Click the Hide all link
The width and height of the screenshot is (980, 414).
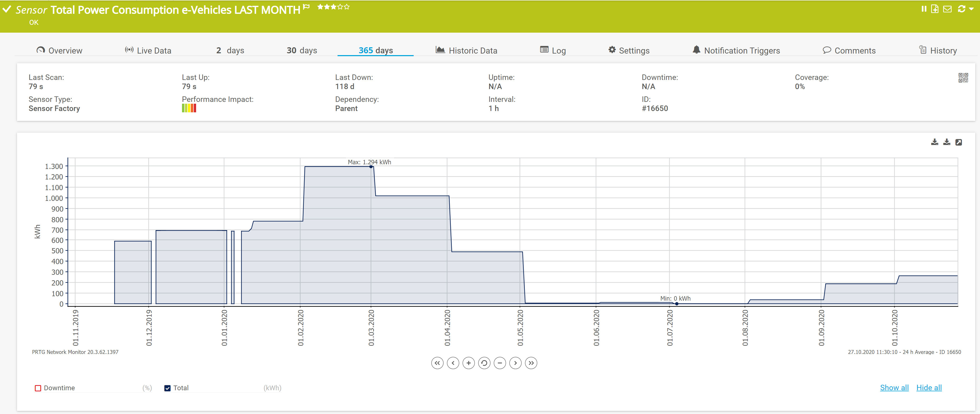click(x=929, y=387)
